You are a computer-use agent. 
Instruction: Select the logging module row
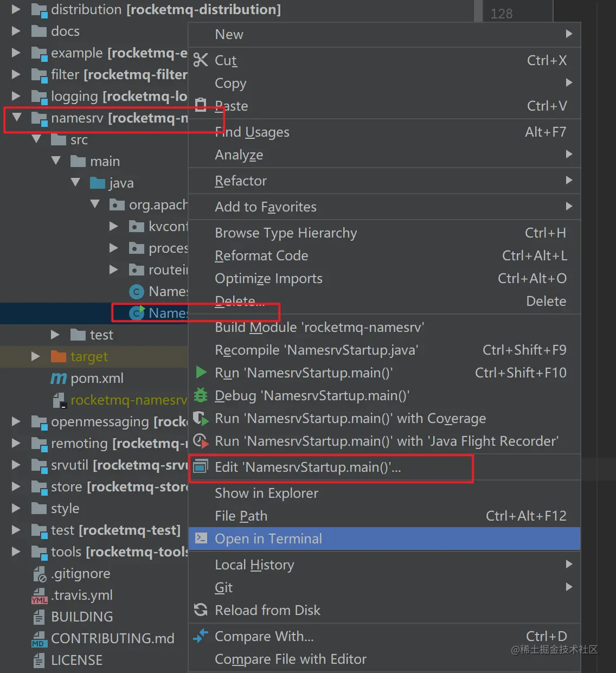94,96
